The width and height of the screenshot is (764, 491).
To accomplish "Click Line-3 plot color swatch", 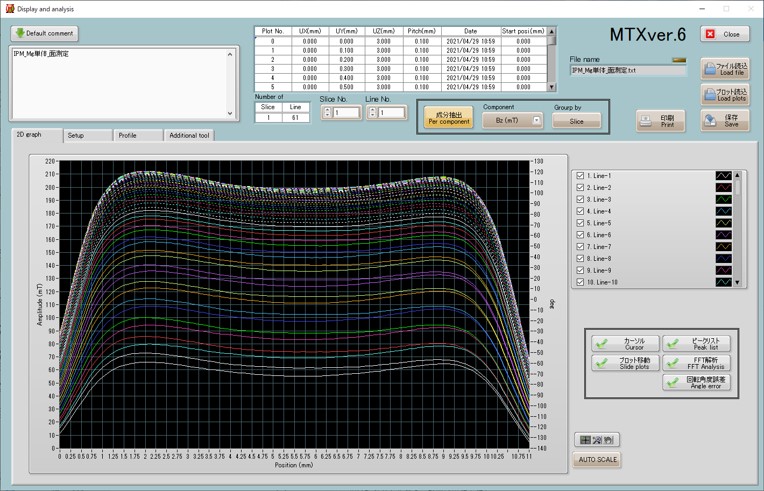I will pos(724,199).
